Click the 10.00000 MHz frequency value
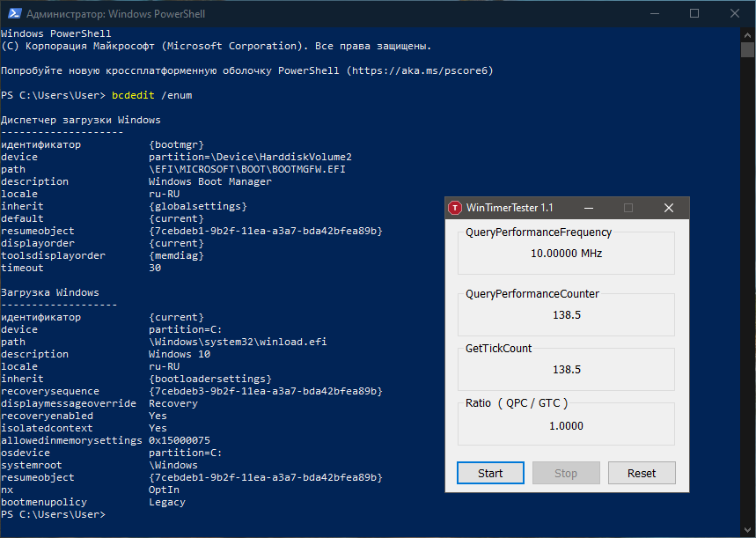This screenshot has height=538, width=756. [566, 253]
